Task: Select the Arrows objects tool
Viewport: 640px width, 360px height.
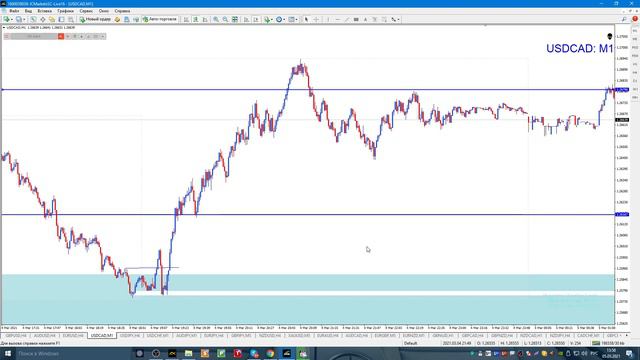Action: tap(393, 19)
